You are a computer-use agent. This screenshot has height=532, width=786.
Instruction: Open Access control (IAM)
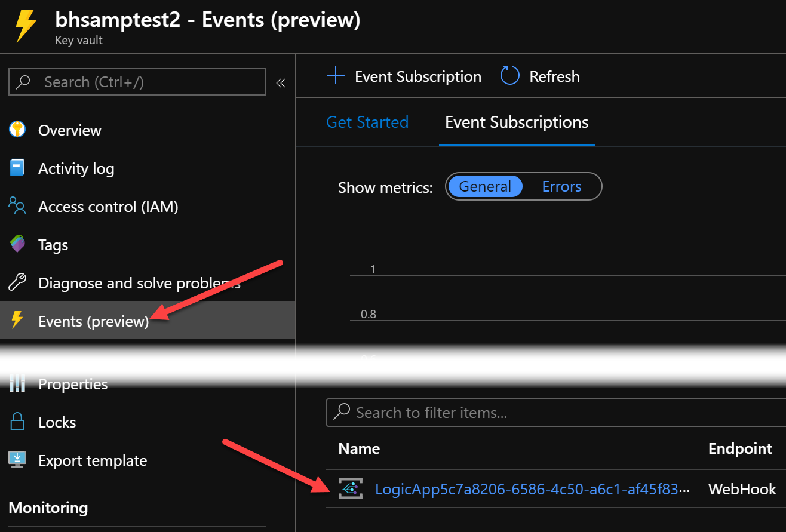[x=108, y=207]
